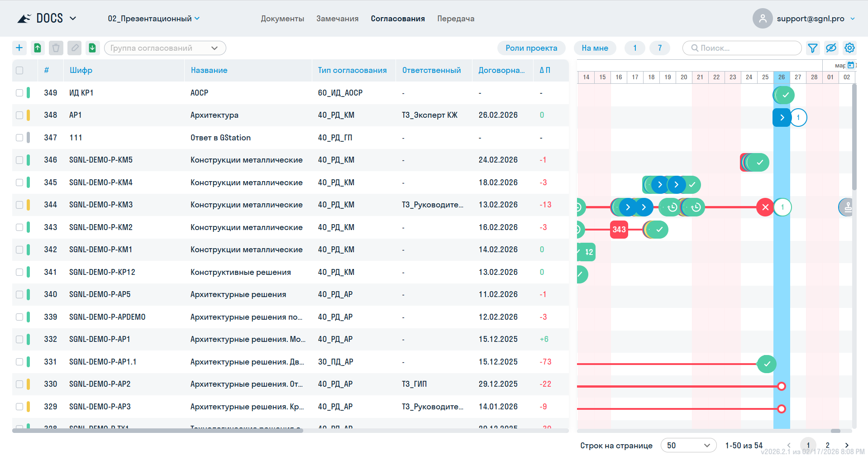Switch to the Документы tab
The image size is (868, 456).
[x=282, y=19]
